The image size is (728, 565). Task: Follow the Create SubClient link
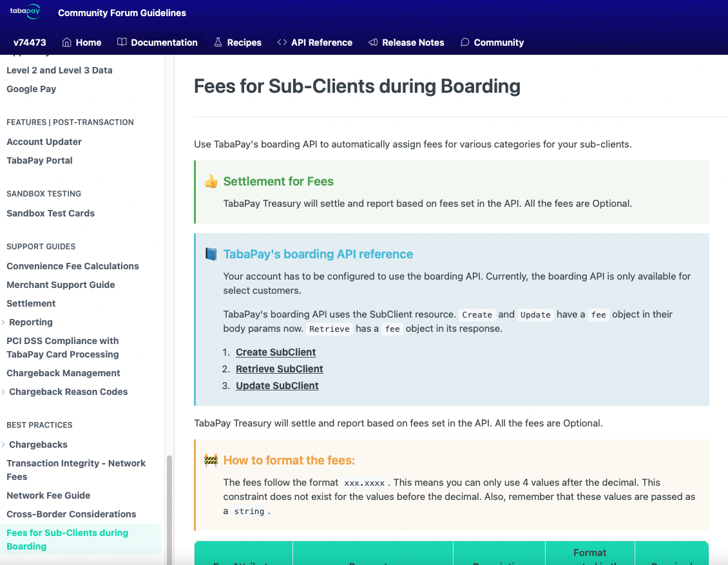tap(276, 352)
